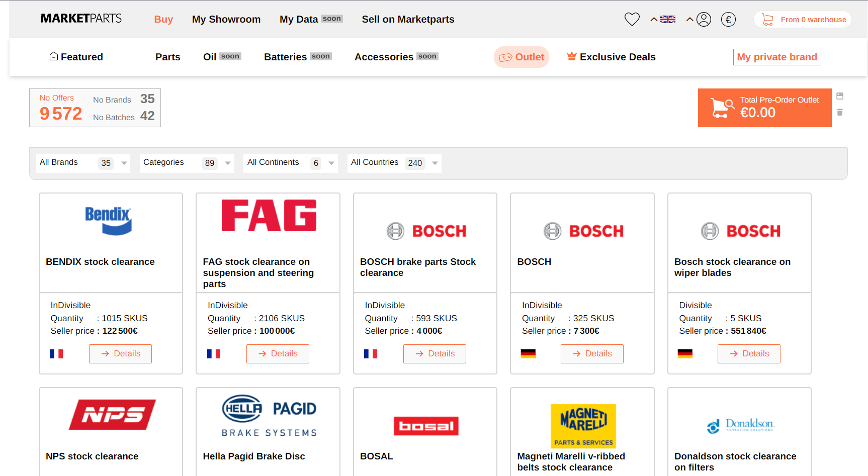The image size is (868, 476).
Task: Go to the Buy tab
Action: pos(163,19)
